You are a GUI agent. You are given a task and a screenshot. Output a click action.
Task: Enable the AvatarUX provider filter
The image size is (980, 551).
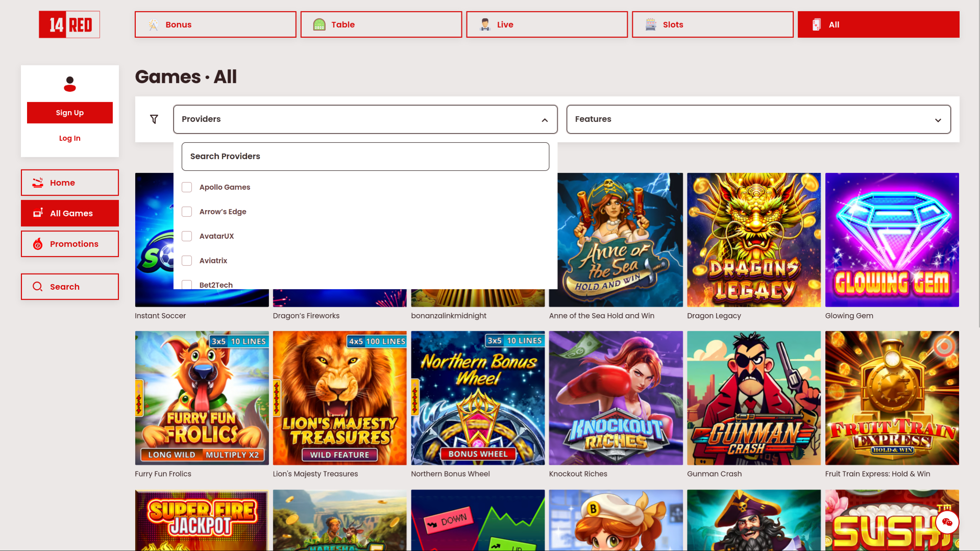187,236
